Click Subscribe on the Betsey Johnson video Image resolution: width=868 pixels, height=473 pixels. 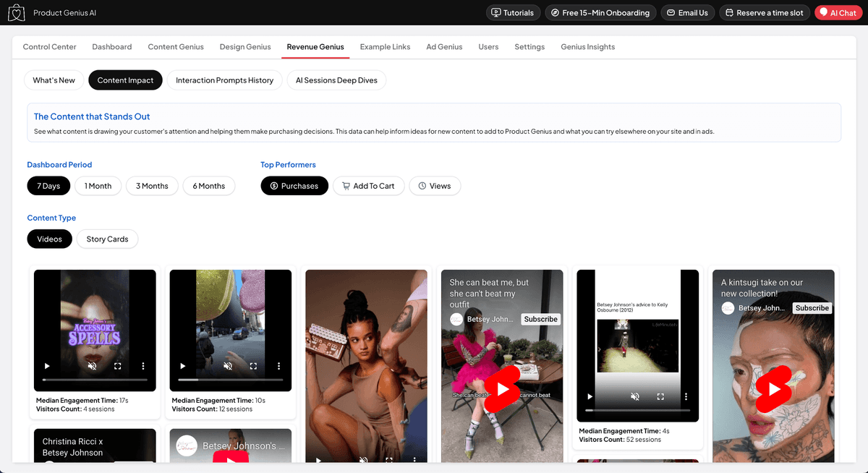[540, 318]
